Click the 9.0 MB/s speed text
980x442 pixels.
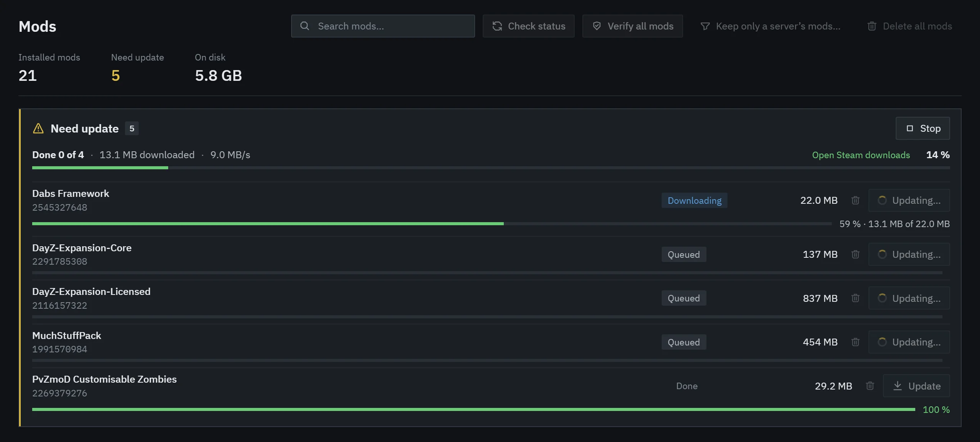(230, 155)
